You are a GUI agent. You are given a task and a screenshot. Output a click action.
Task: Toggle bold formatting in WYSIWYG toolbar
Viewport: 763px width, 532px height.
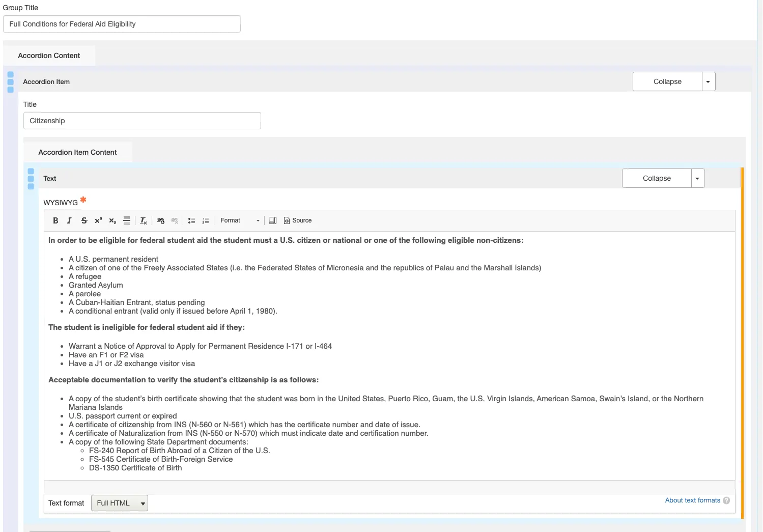pos(55,220)
